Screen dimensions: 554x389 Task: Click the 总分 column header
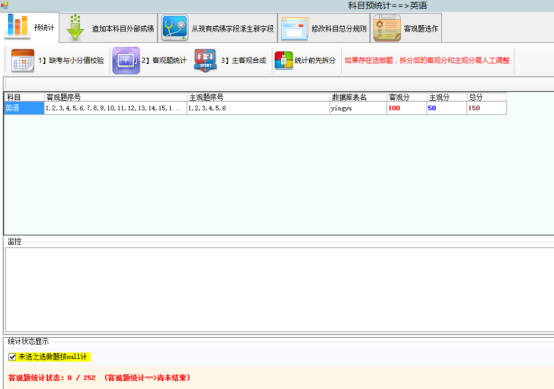[486, 97]
